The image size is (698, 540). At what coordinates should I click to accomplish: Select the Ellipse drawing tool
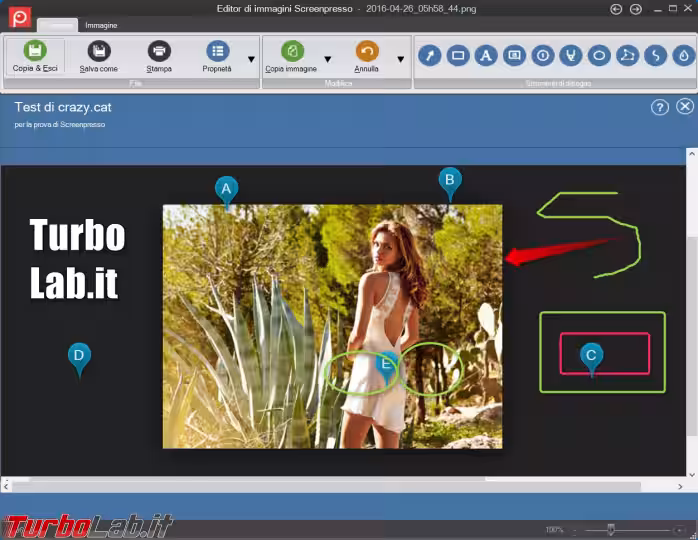[x=599, y=55]
